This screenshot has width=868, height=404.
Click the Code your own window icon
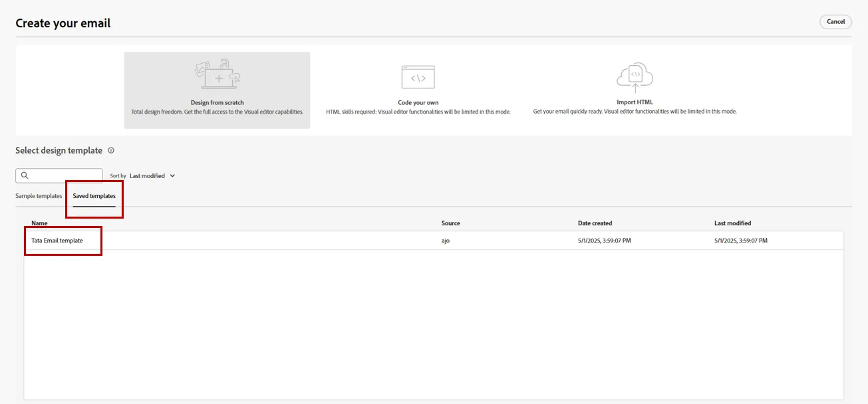[x=418, y=78]
